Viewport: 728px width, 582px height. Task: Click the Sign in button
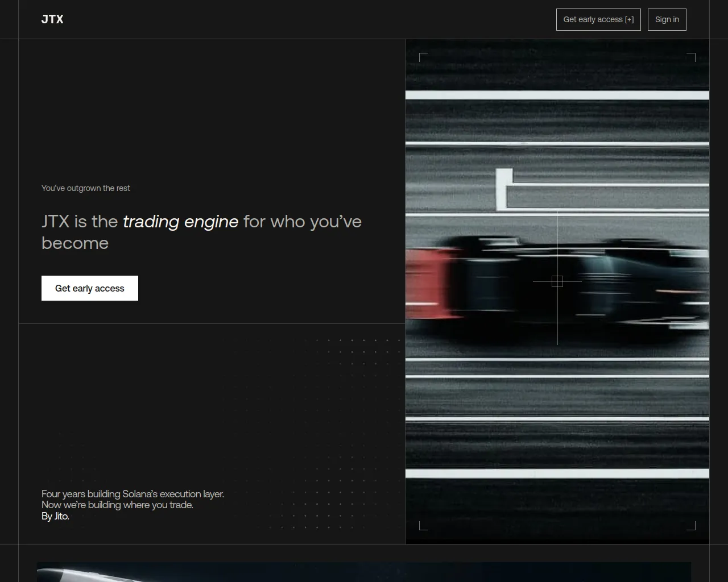tap(667, 19)
